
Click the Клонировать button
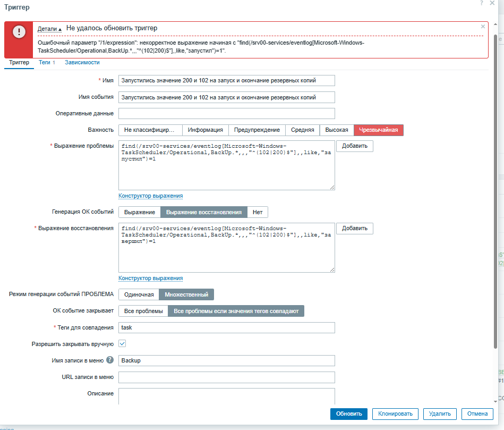[x=395, y=414]
